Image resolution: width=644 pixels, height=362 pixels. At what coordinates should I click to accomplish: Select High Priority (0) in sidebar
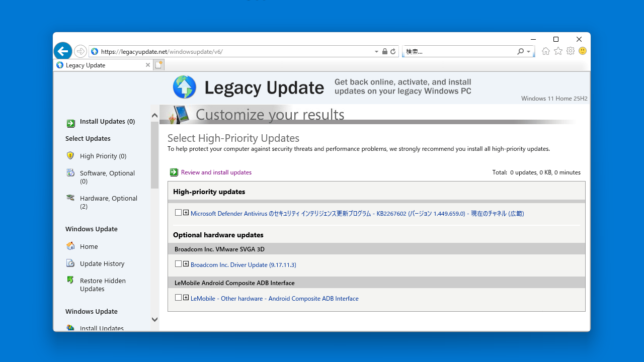[103, 156]
